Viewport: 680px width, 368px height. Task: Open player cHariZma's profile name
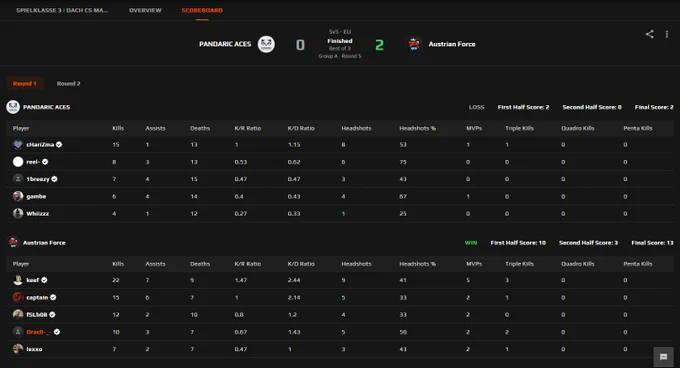[x=40, y=144]
